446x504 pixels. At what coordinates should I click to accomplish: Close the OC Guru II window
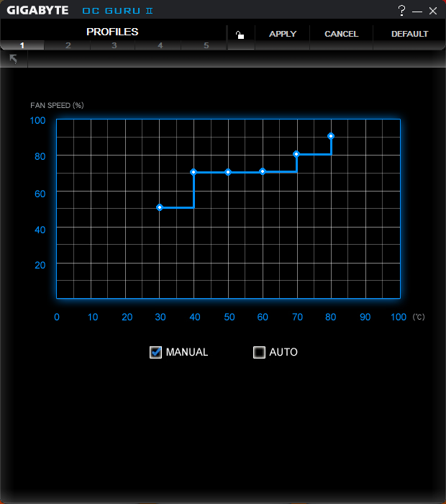pos(433,11)
